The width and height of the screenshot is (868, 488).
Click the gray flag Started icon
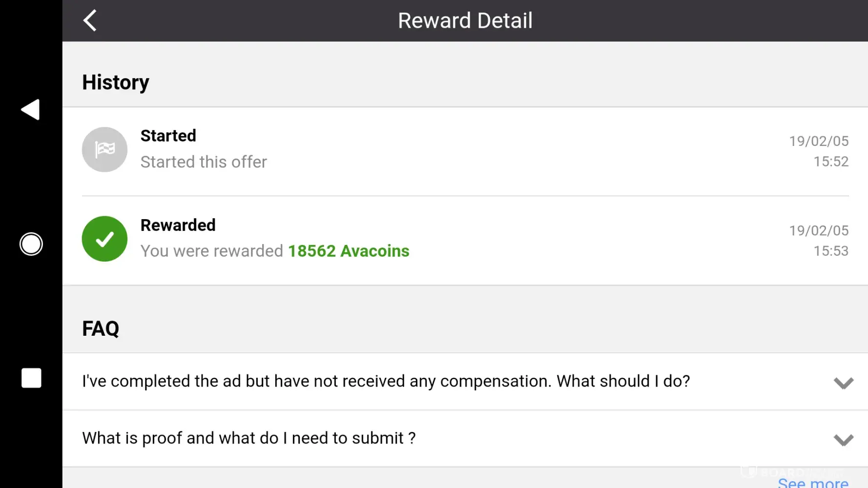(104, 149)
